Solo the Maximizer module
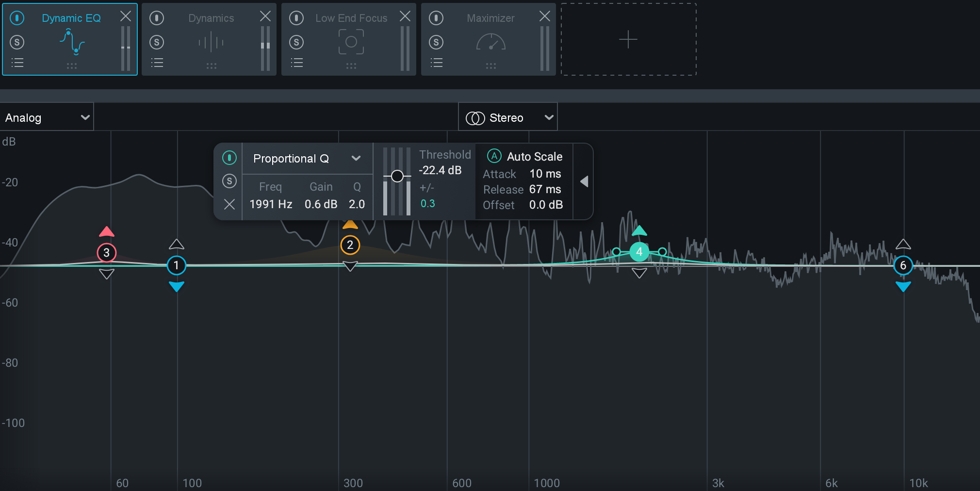 pos(436,42)
